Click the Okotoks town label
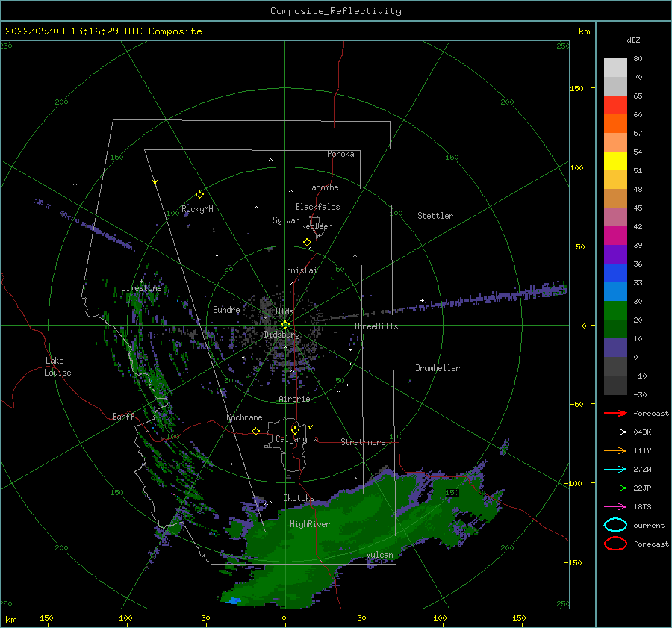This screenshot has height=628, width=672. coord(299,497)
